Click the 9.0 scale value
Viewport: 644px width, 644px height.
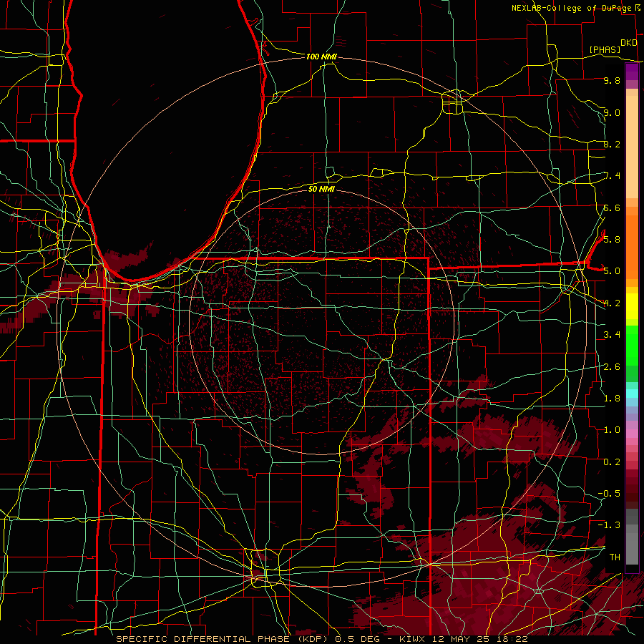coord(612,112)
